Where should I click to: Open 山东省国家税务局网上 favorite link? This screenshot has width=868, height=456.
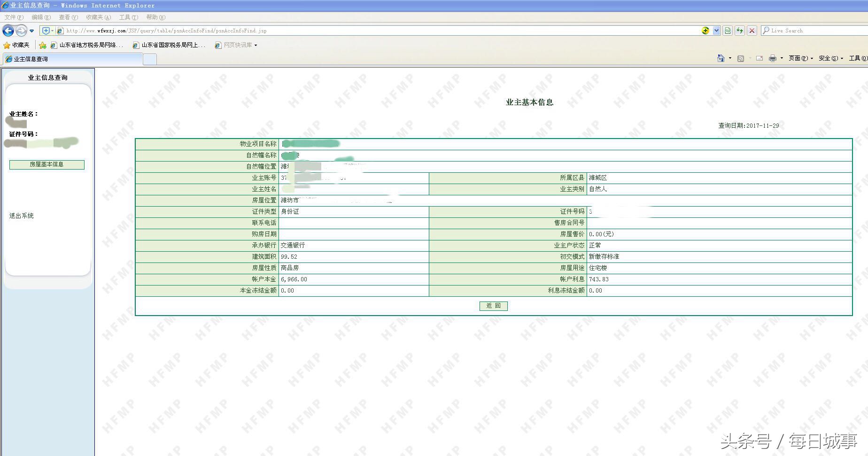[x=169, y=45]
